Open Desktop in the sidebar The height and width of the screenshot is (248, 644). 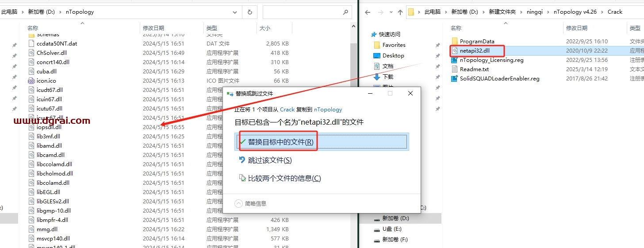[393, 55]
